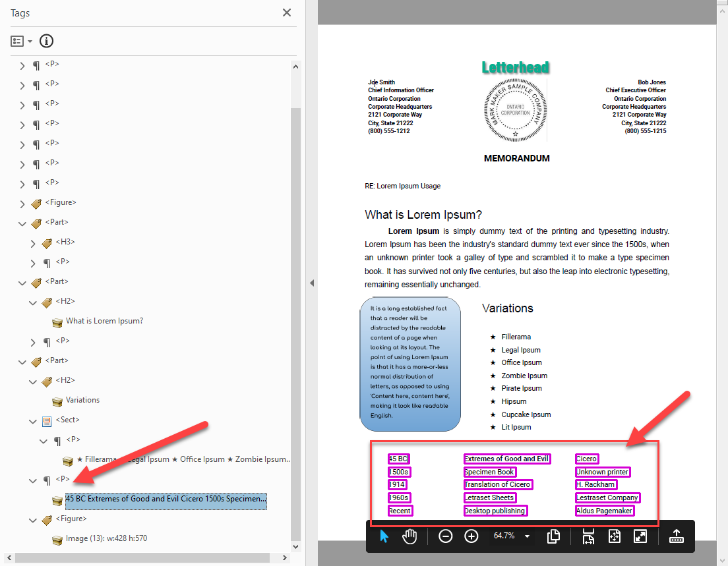Select the Hand panning tool
Screen dimensions: 728x566
coord(409,536)
